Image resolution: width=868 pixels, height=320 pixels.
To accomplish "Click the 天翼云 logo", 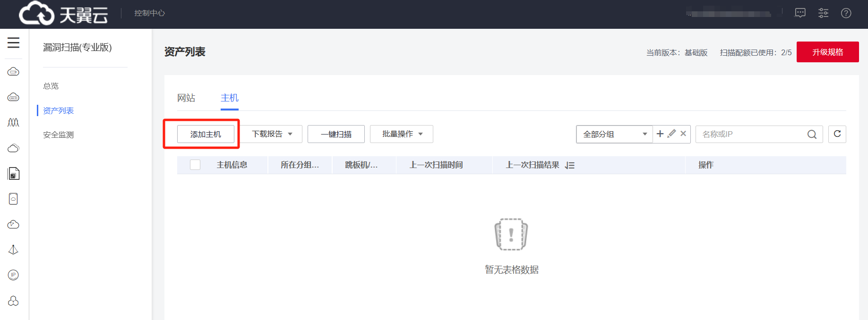I will click(x=63, y=13).
